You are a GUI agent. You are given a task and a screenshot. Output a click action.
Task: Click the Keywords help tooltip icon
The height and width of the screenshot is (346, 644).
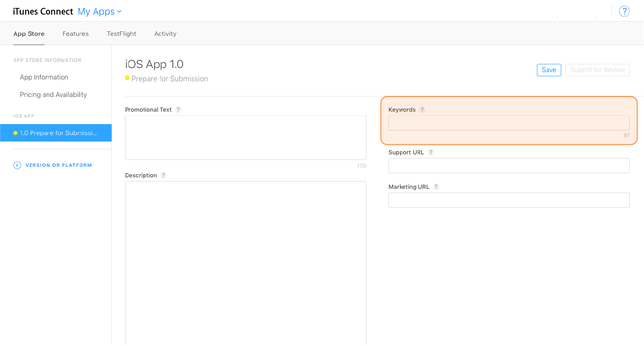pyautogui.click(x=422, y=110)
